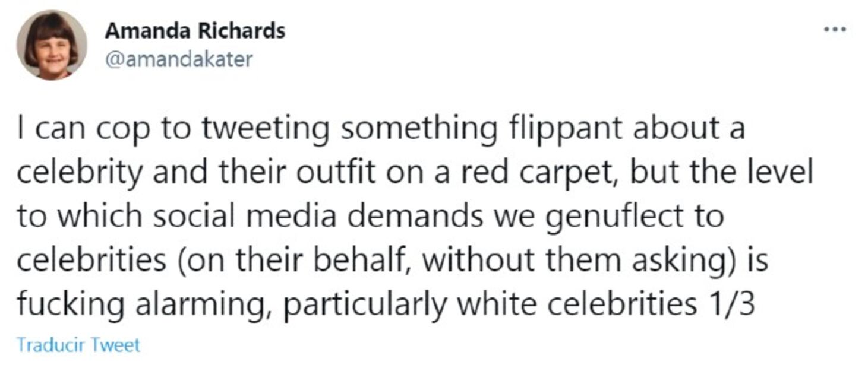Image resolution: width=868 pixels, height=368 pixels.
Task: Open the @amandakater handle link
Action: pyautogui.click(x=179, y=59)
